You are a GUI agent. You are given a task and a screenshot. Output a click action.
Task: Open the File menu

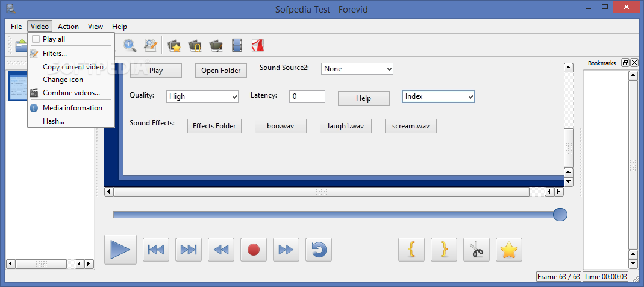coord(16,27)
